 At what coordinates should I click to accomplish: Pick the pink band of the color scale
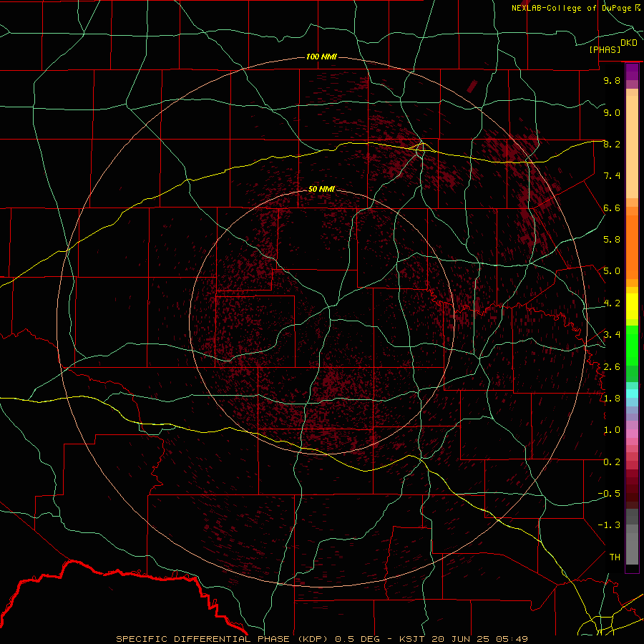(x=632, y=434)
